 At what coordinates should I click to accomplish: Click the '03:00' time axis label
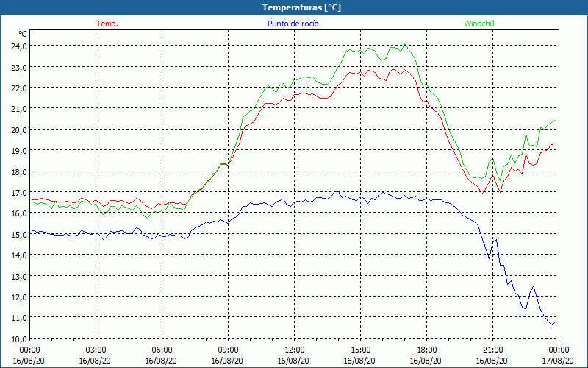click(96, 350)
